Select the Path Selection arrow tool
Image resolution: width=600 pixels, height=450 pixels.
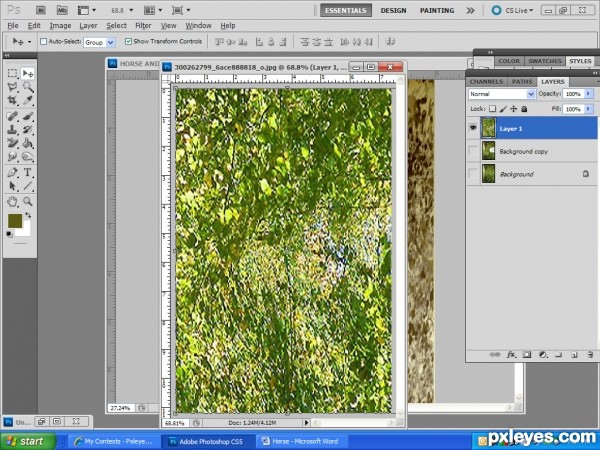point(12,186)
